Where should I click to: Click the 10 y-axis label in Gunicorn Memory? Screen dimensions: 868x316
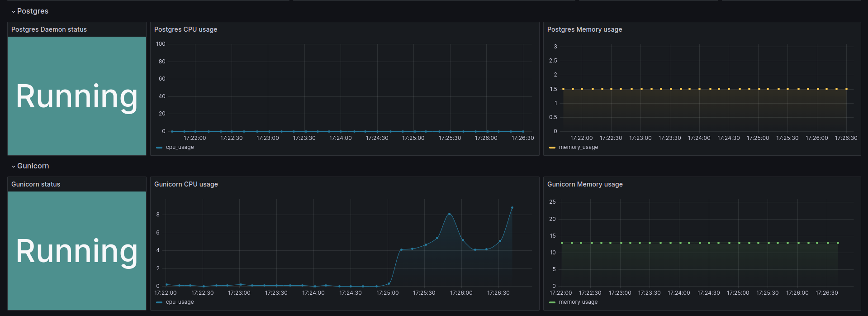[x=552, y=253]
